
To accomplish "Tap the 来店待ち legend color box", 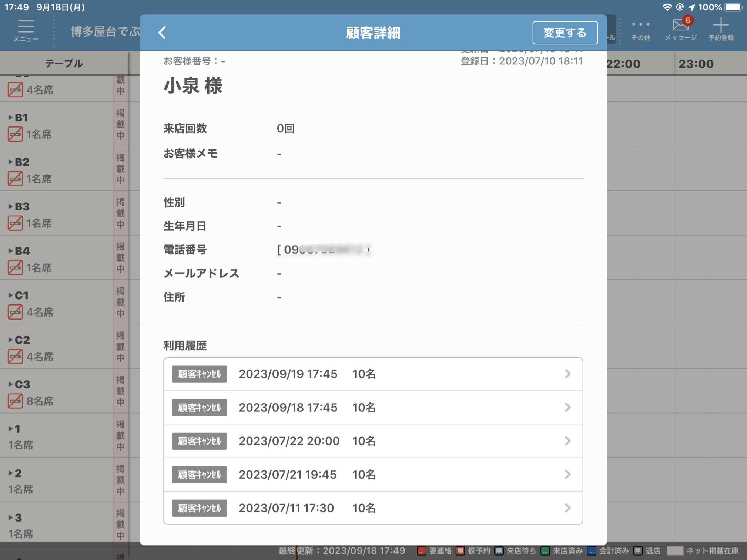I will point(499,551).
